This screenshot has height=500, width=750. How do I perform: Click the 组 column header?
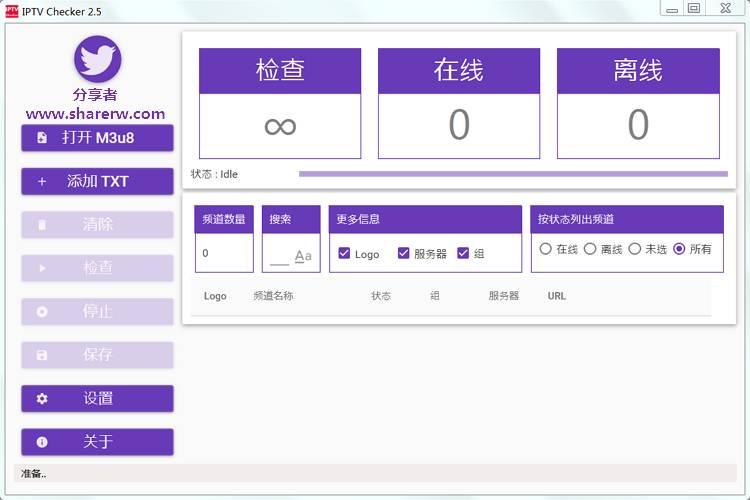coord(434,296)
